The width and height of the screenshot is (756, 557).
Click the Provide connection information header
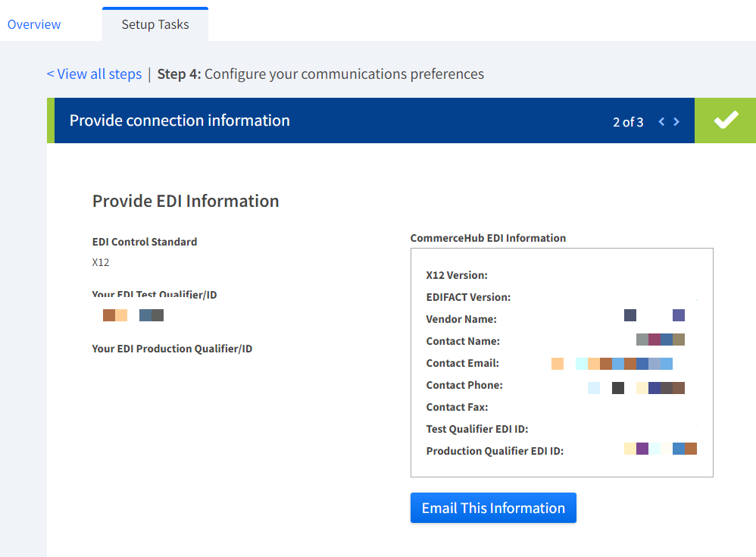point(180,120)
